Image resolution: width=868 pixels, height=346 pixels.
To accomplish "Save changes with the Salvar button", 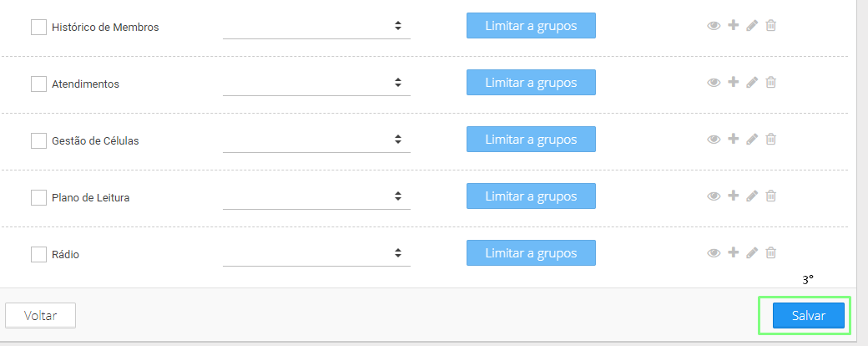I will (809, 316).
